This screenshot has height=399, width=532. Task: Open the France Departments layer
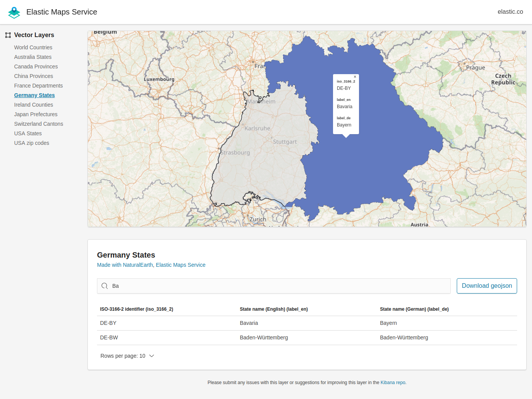[x=38, y=86]
